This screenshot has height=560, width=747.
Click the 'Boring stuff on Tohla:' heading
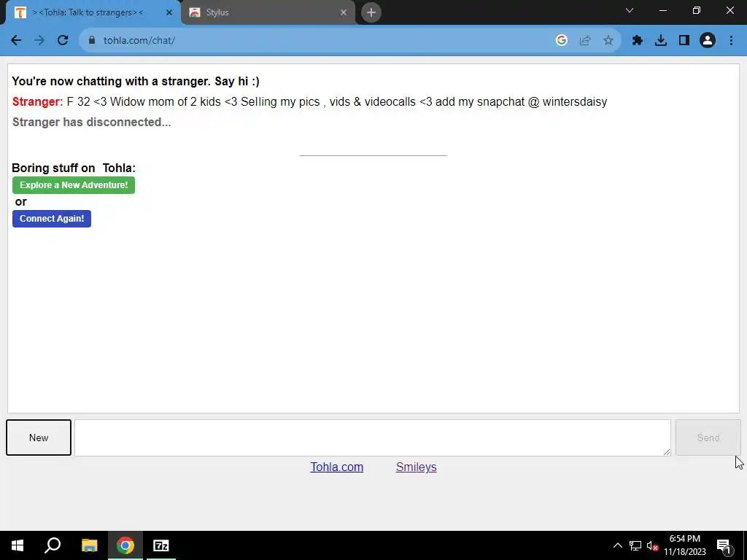74,168
